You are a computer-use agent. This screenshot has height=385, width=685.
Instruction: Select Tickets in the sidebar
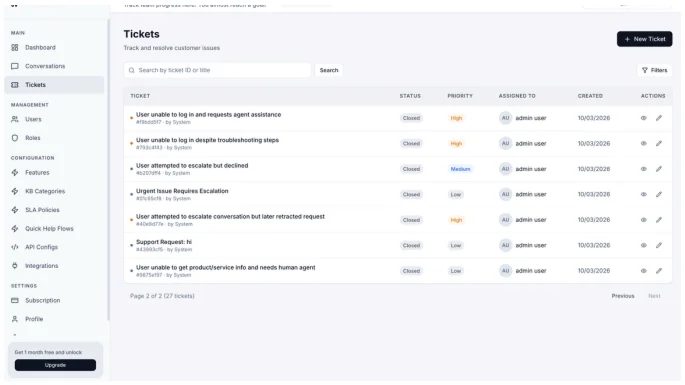[54, 85]
